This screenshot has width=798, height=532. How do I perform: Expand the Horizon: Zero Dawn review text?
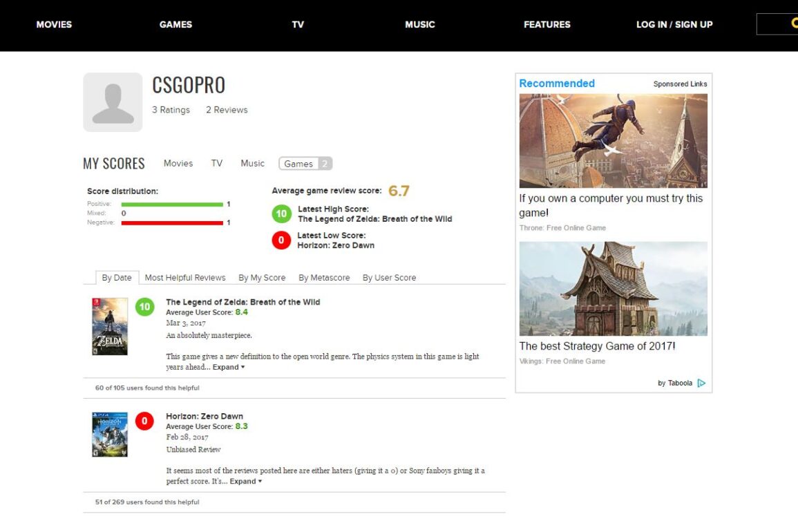(246, 481)
